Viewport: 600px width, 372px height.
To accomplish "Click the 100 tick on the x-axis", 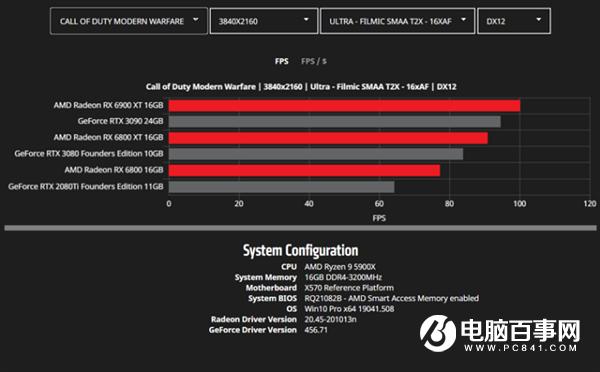I will tap(520, 204).
